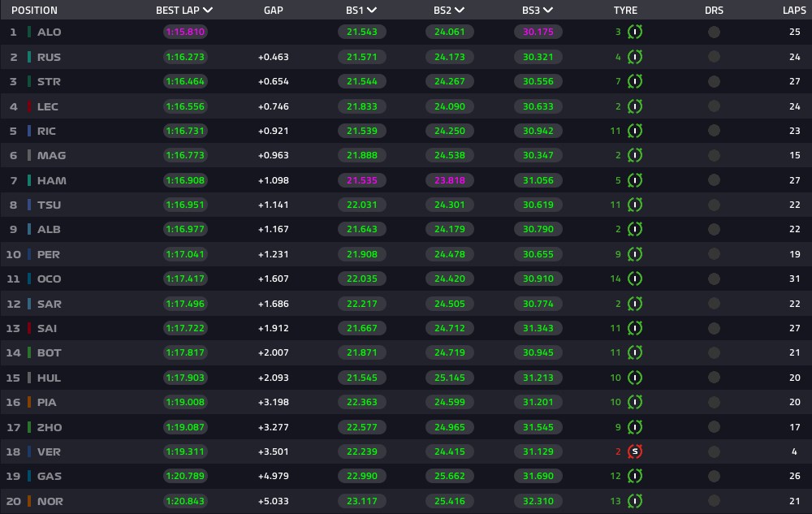Viewport: 812px width, 514px height.
Task: Click PIA's tyre compound icon
Action: [635, 402]
